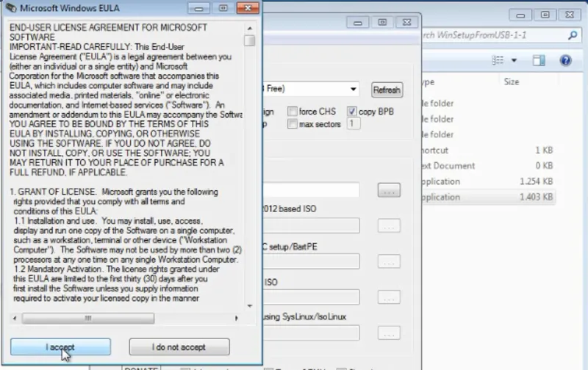Click browse button beside SysLinux/IsoLinux field

click(x=389, y=333)
